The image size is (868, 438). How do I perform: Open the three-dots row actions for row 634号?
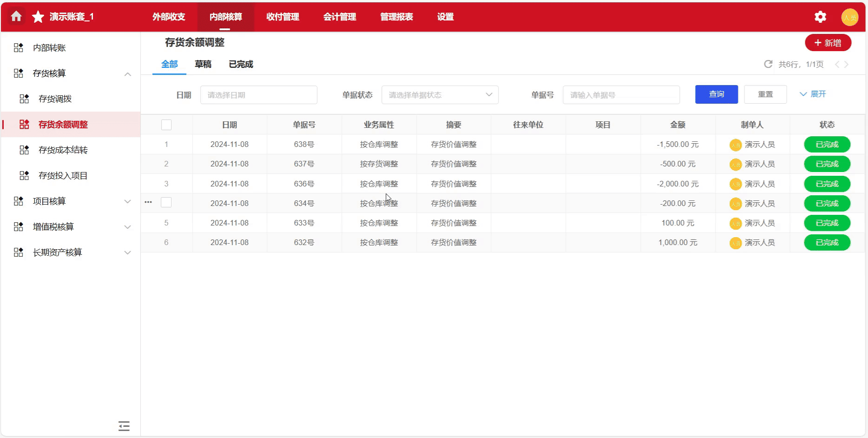click(148, 202)
